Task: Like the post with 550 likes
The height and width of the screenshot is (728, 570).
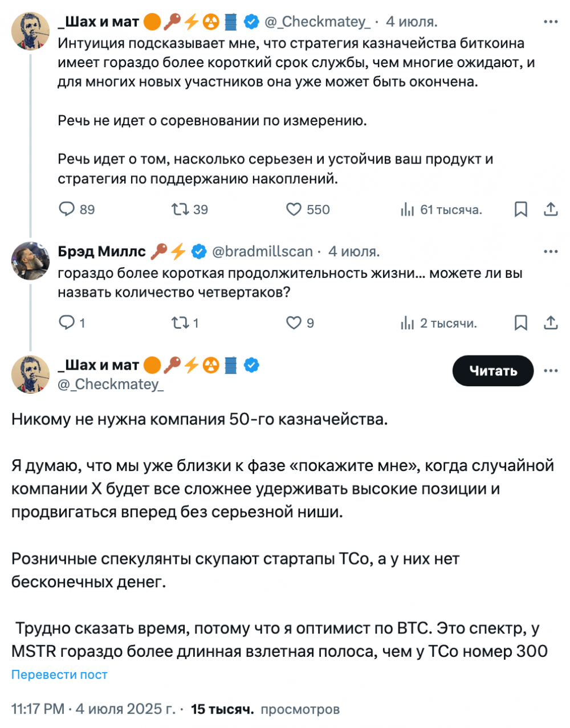Action: 294,210
